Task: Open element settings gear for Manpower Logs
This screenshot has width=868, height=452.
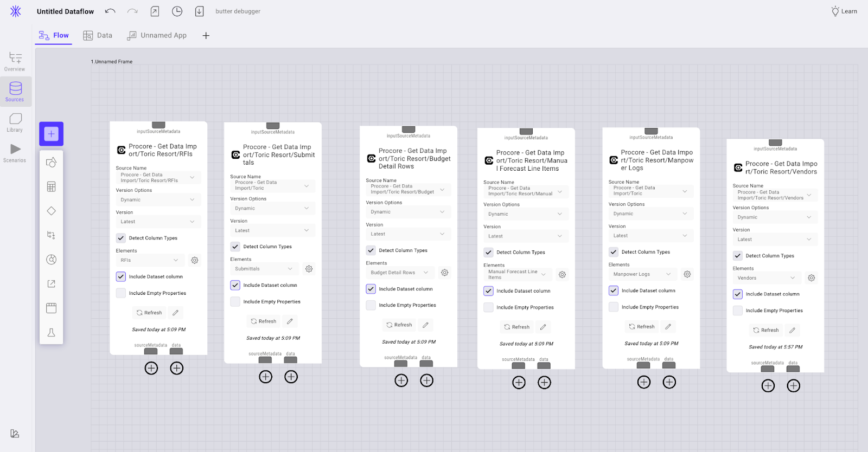Action: (x=687, y=274)
